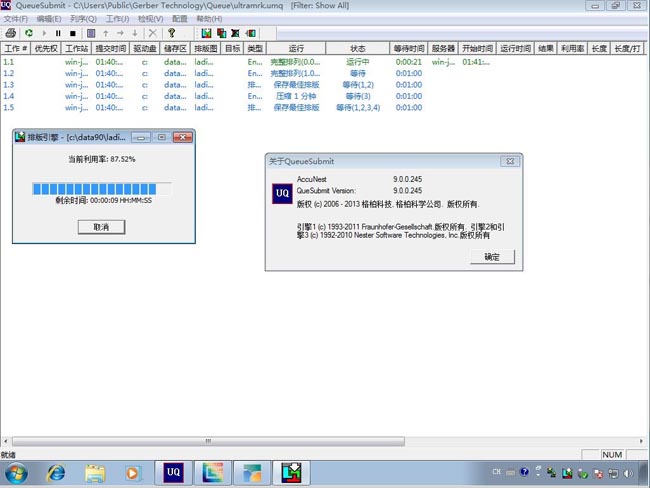
Task: Close the 关于QueueSubmit dialog
Action: [510, 161]
